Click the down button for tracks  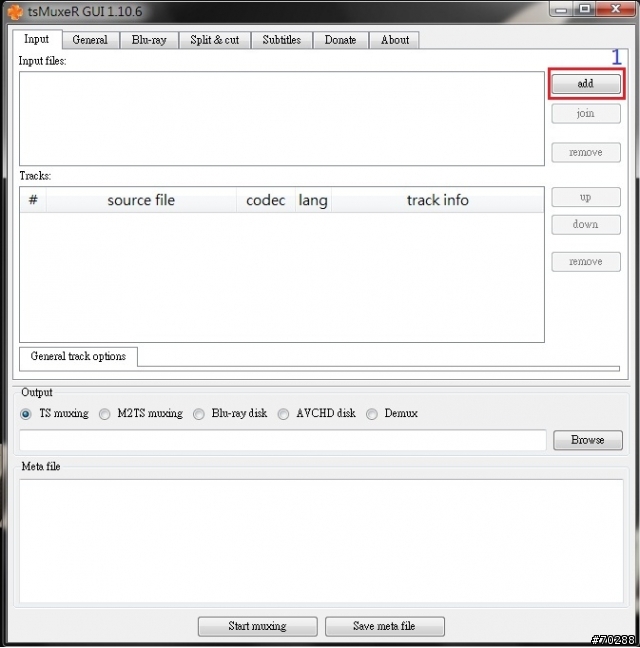pos(586,224)
